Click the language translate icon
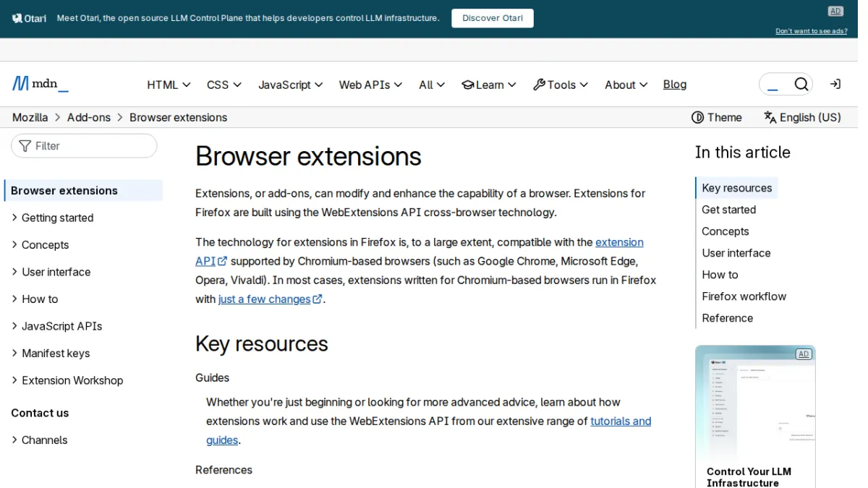This screenshot has height=488, width=868. [x=770, y=117]
